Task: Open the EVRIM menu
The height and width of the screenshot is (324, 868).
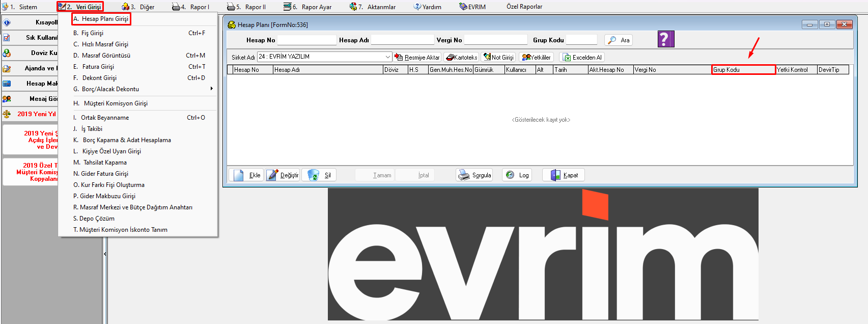Action: [472, 7]
